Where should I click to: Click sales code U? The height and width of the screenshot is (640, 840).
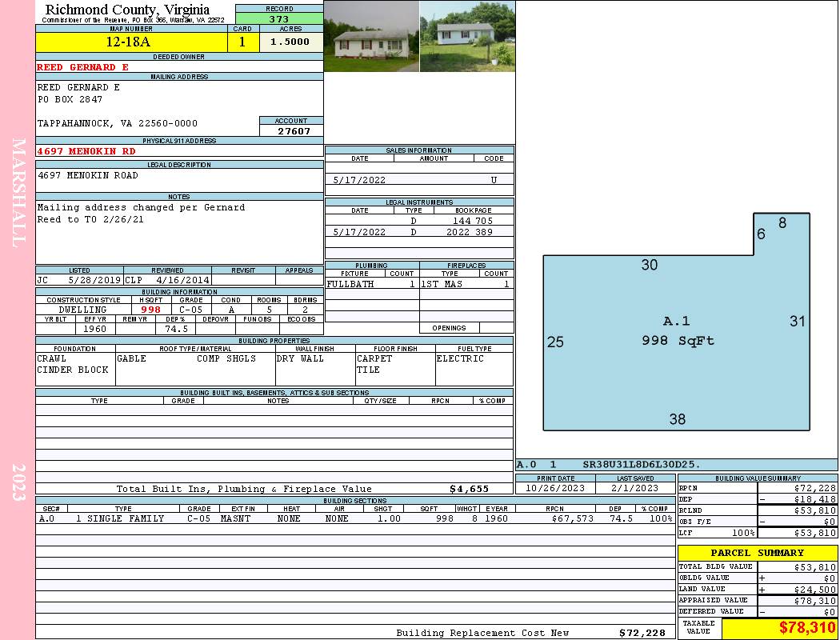tap(494, 180)
